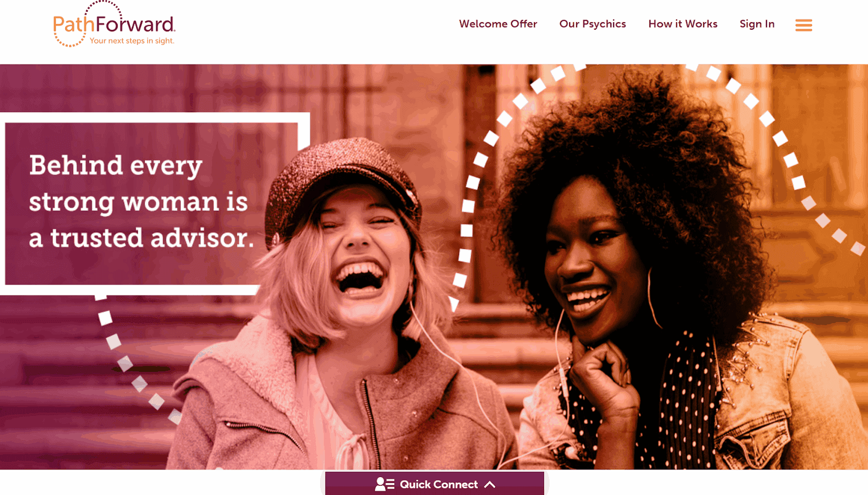868x495 pixels.
Task: Go to Our Psychics
Action: pyautogui.click(x=592, y=24)
